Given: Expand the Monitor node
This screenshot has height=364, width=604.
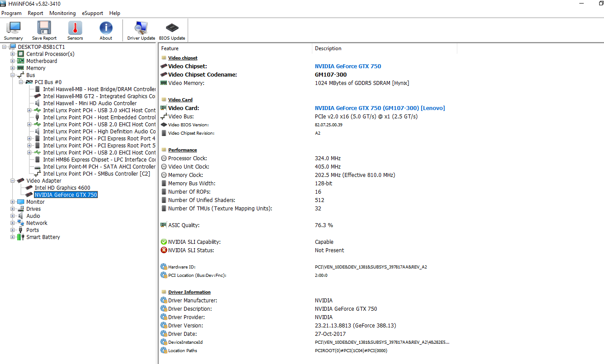Looking at the screenshot, I should pos(13,202).
